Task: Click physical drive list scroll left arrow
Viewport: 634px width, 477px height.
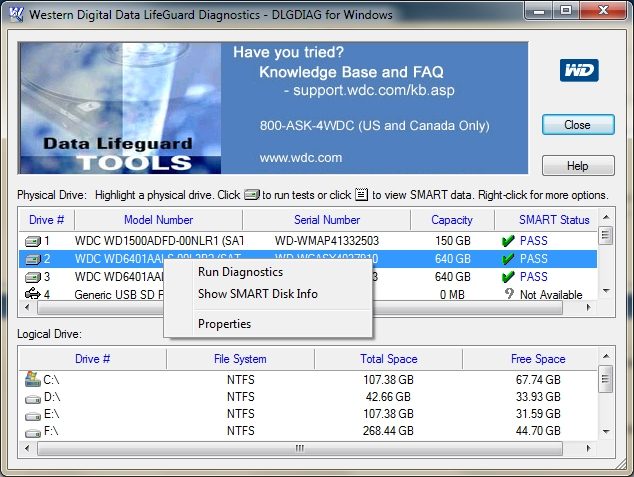Action: [x=27, y=307]
